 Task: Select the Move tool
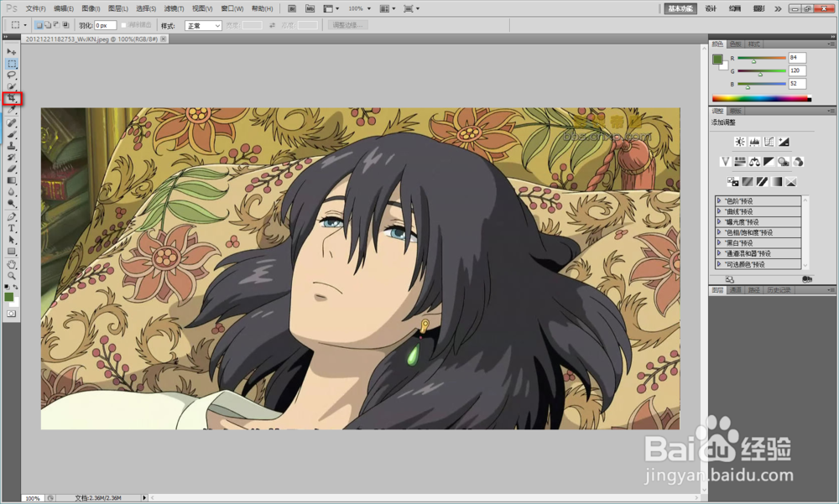(x=11, y=52)
